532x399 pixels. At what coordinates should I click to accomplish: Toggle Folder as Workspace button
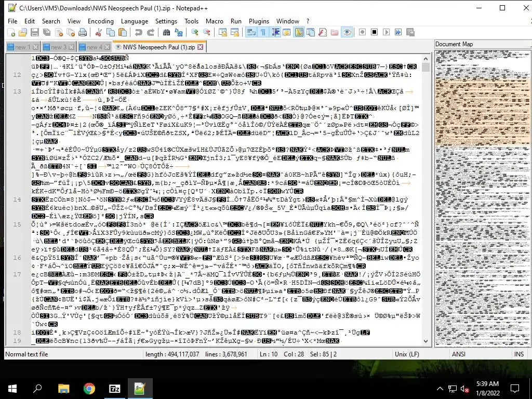[335, 32]
